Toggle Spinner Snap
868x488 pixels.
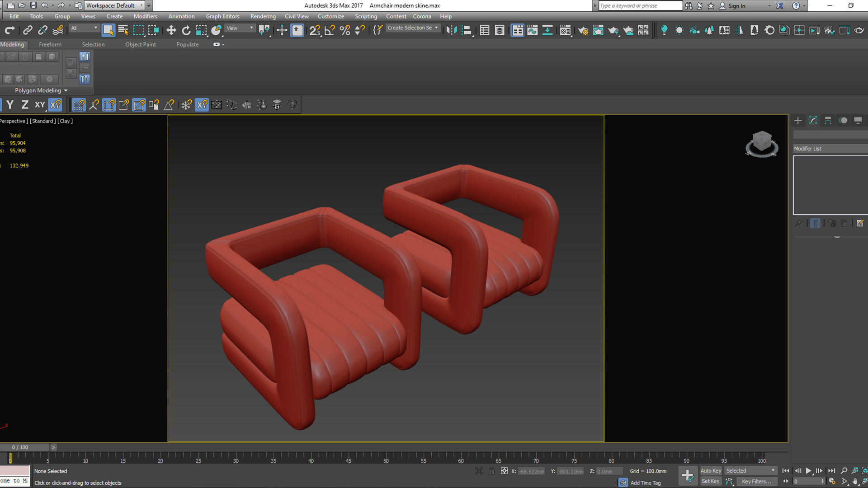(x=360, y=30)
